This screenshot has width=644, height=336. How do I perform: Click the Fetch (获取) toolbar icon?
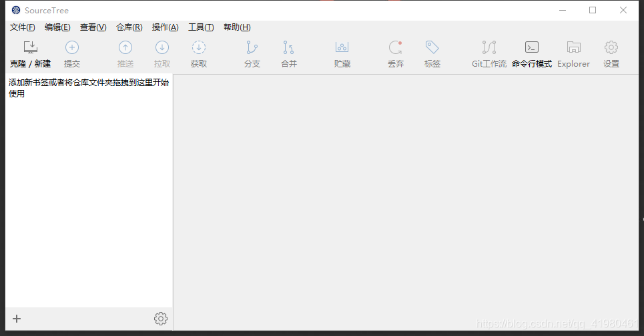(x=199, y=47)
